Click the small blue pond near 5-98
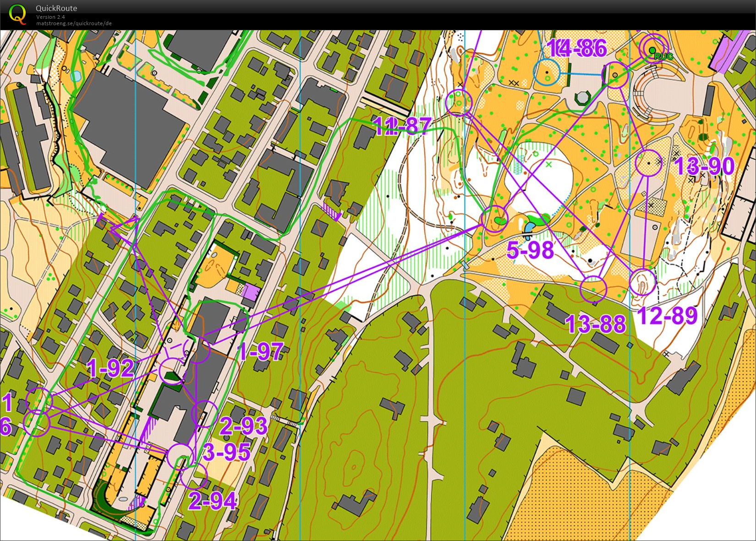The image size is (756, 541). pos(529,227)
